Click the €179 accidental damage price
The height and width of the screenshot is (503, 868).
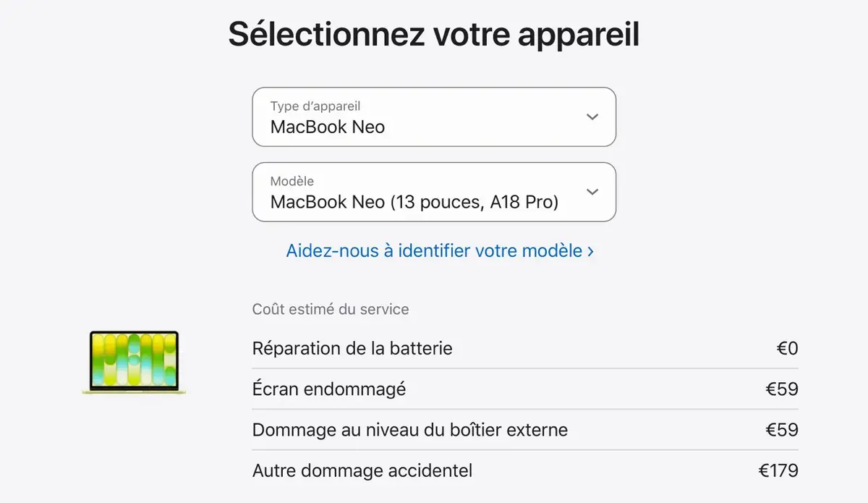click(x=780, y=470)
